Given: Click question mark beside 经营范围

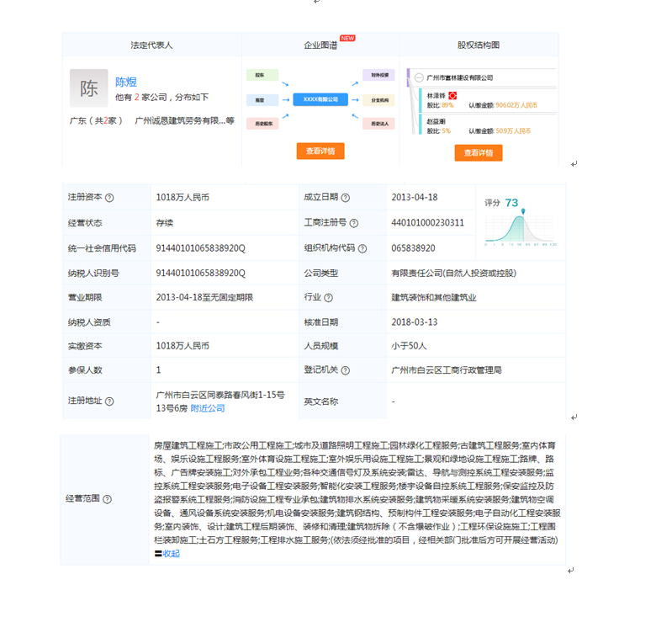Looking at the screenshot, I should click(107, 499).
